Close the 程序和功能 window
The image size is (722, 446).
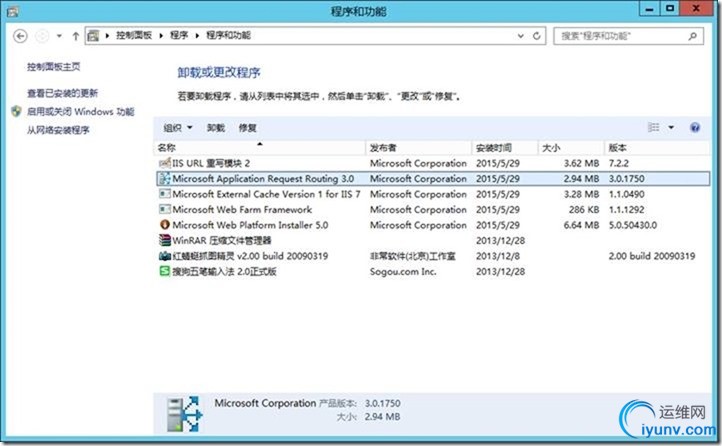696,9
